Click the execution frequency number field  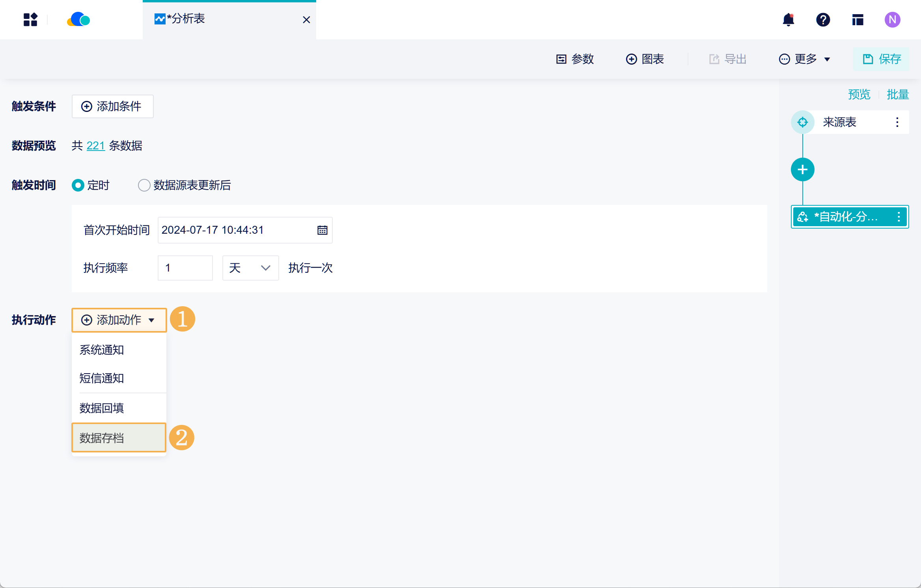click(185, 268)
